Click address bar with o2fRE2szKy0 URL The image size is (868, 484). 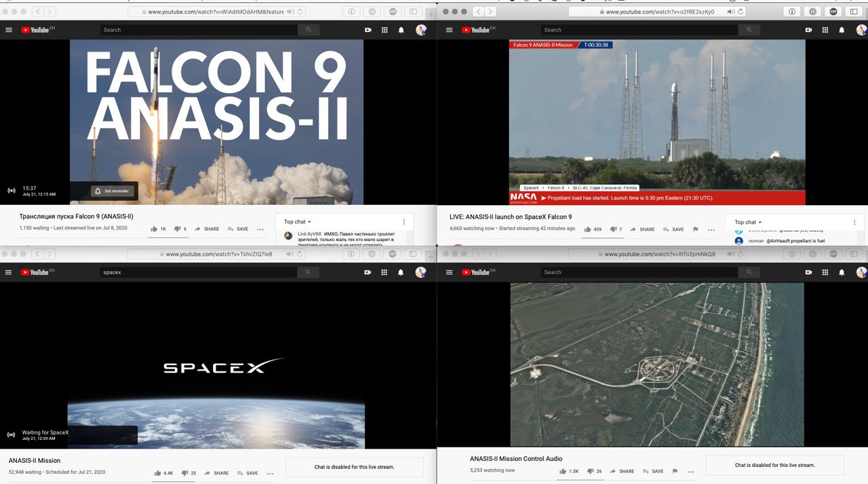click(656, 12)
